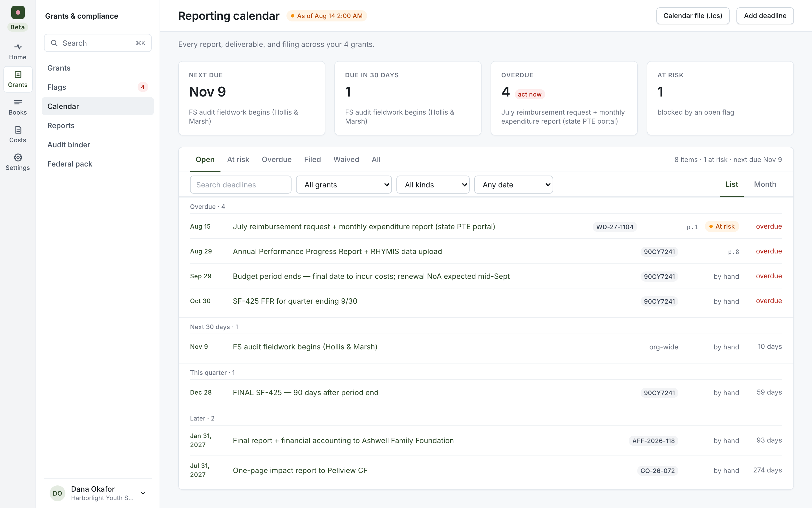Click the WD-27-1104 grant tag

click(x=615, y=227)
